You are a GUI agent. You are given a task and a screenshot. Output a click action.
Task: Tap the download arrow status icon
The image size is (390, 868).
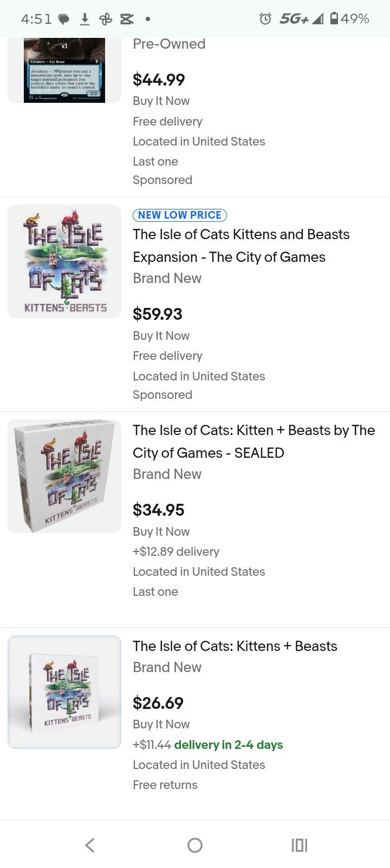[x=84, y=19]
